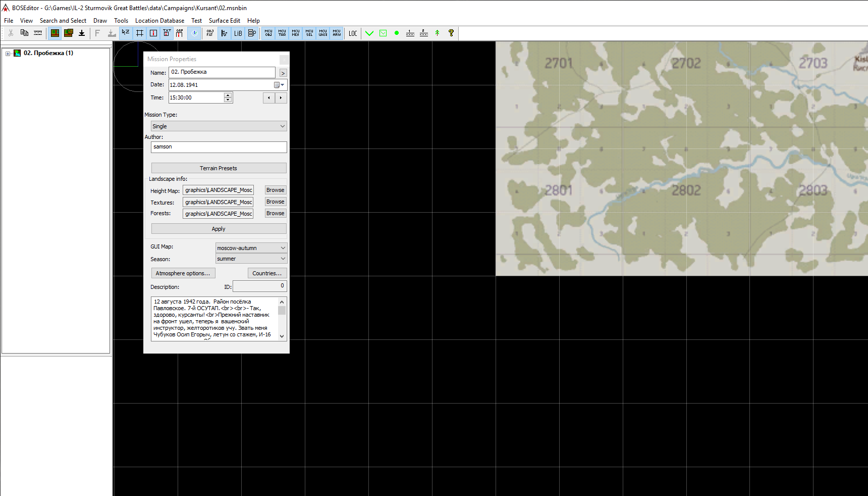Click the yellow question mark help icon
868x496 pixels.
click(x=451, y=33)
